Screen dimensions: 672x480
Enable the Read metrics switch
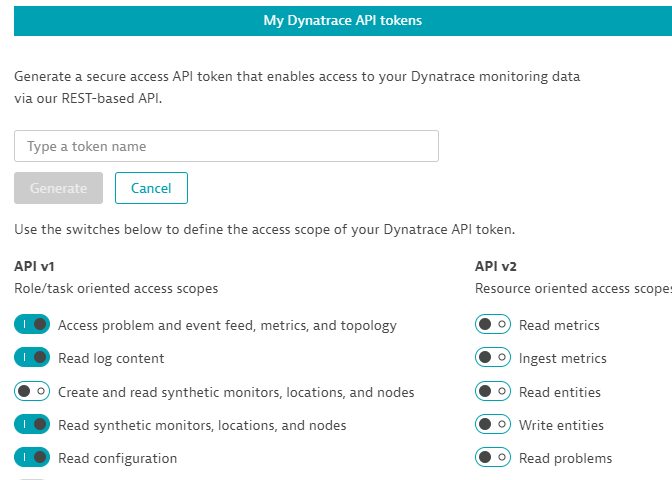tap(493, 325)
